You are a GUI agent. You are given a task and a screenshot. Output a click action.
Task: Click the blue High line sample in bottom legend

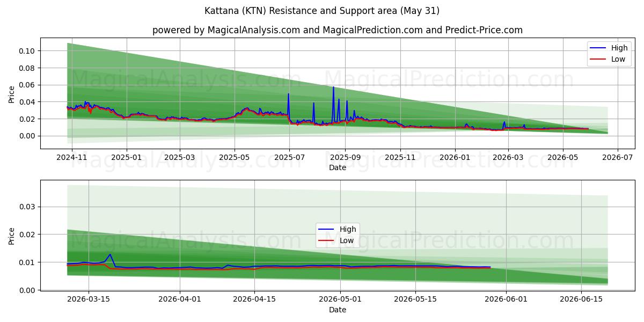coord(326,230)
